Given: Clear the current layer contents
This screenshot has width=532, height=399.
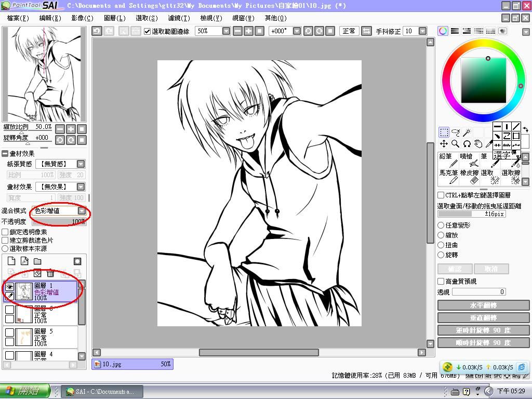Looking at the screenshot, I should click(x=37, y=273).
